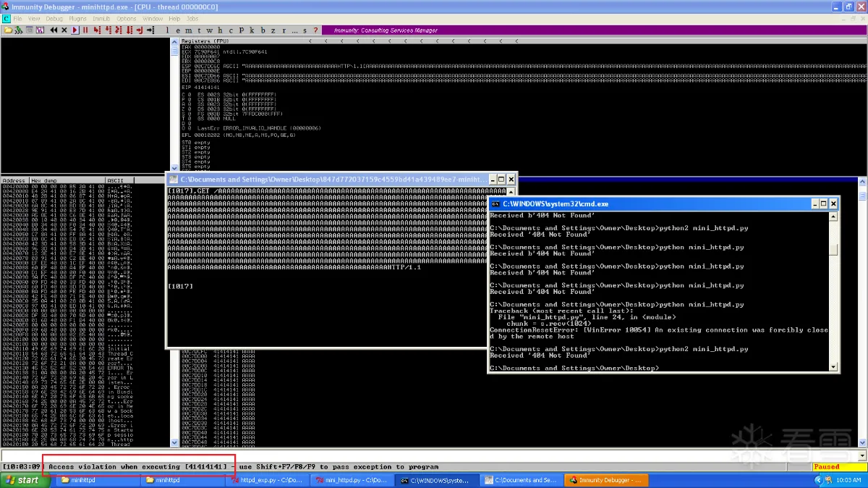Click the red question mark help icon

[315, 30]
